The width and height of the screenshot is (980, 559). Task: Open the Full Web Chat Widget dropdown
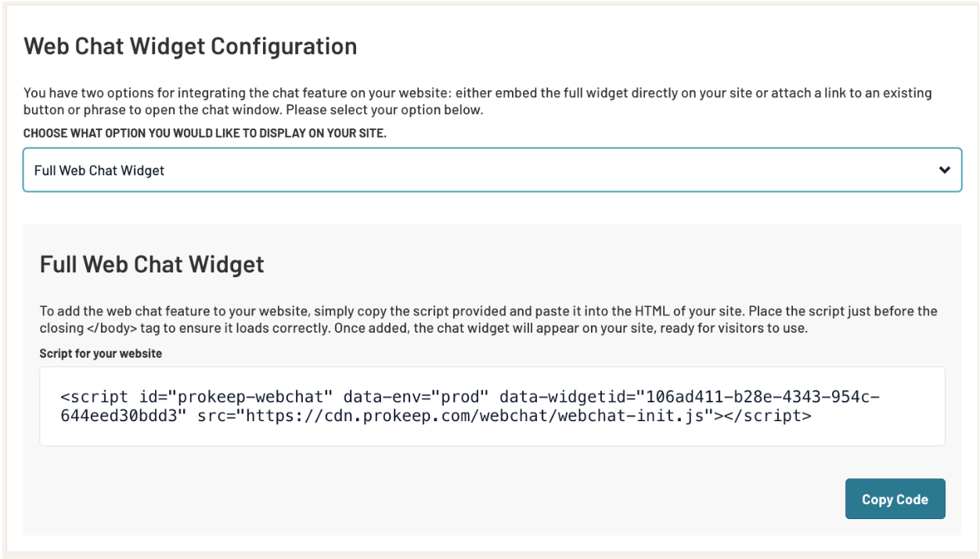(492, 170)
